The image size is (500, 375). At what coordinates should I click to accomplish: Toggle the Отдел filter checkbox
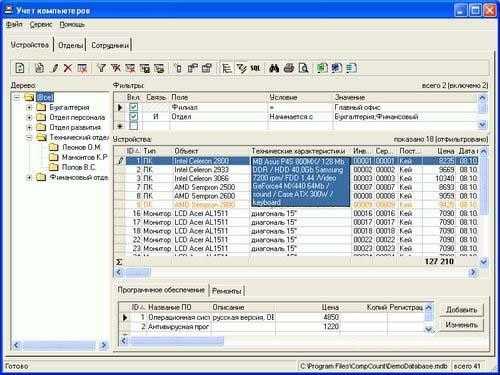pyautogui.click(x=133, y=116)
